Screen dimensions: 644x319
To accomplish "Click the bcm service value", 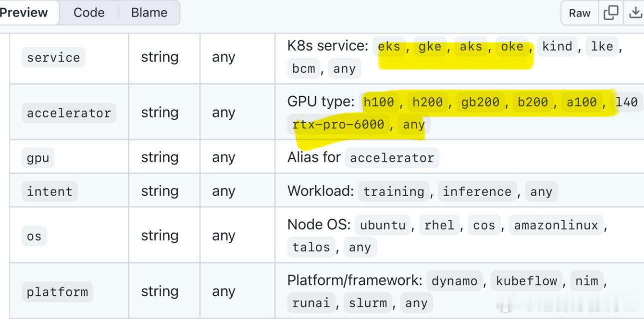I will [304, 68].
